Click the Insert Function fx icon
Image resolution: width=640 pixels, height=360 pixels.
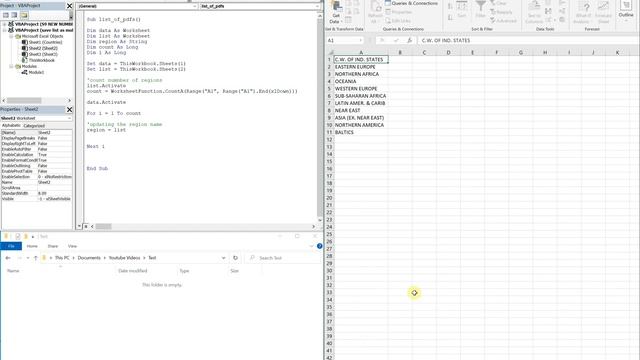[409, 40]
